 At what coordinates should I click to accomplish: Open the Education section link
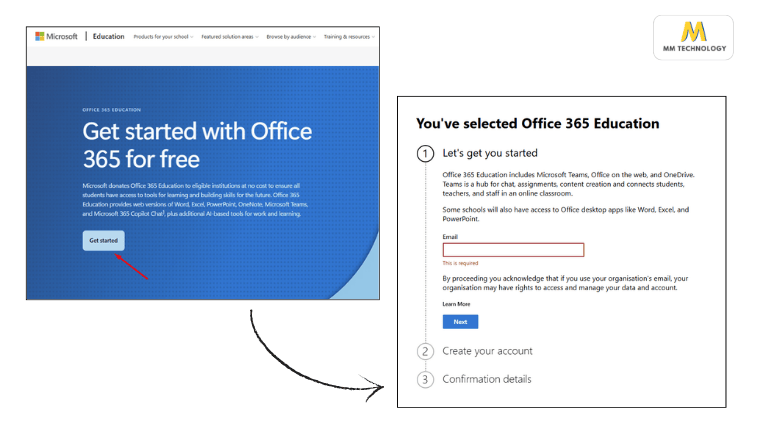coord(109,36)
